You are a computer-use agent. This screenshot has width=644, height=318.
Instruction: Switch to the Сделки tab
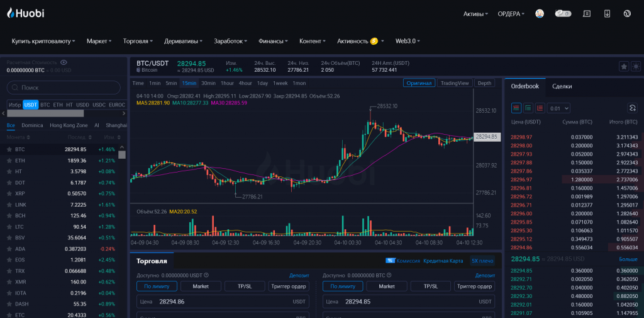[x=562, y=86]
